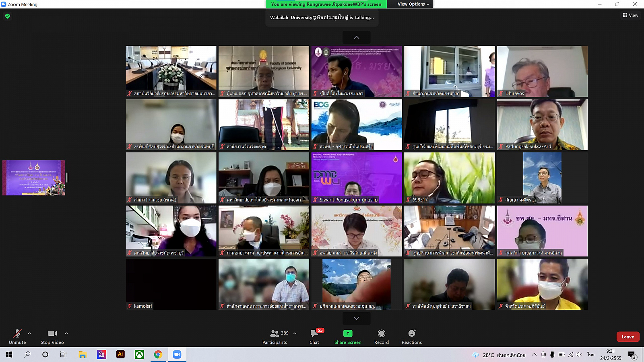The height and width of the screenshot is (362, 644).
Task: Select the Dhirayos video tile
Action: point(542,71)
